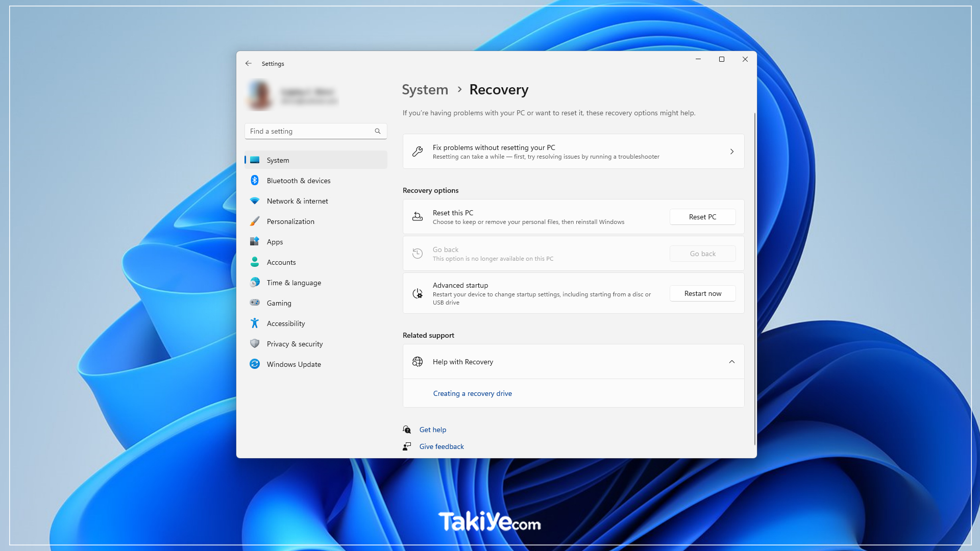This screenshot has width=980, height=551.
Task: Click the Go back history icon
Action: pyautogui.click(x=418, y=254)
